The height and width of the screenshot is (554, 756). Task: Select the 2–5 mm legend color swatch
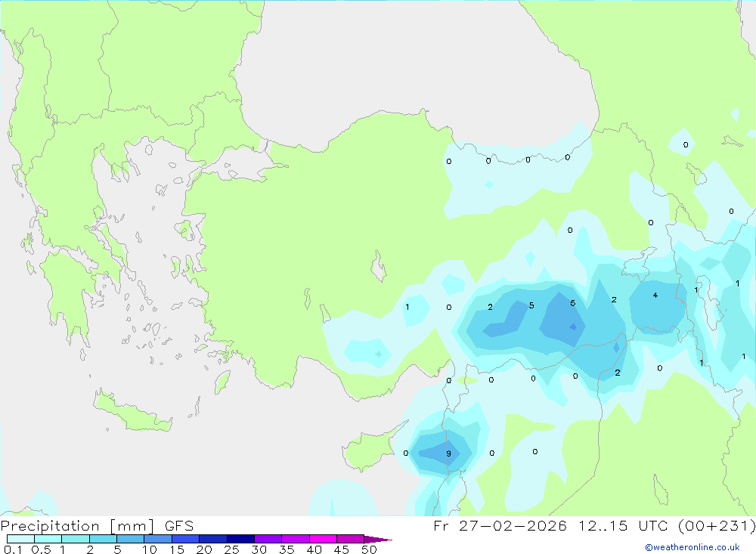103,539
